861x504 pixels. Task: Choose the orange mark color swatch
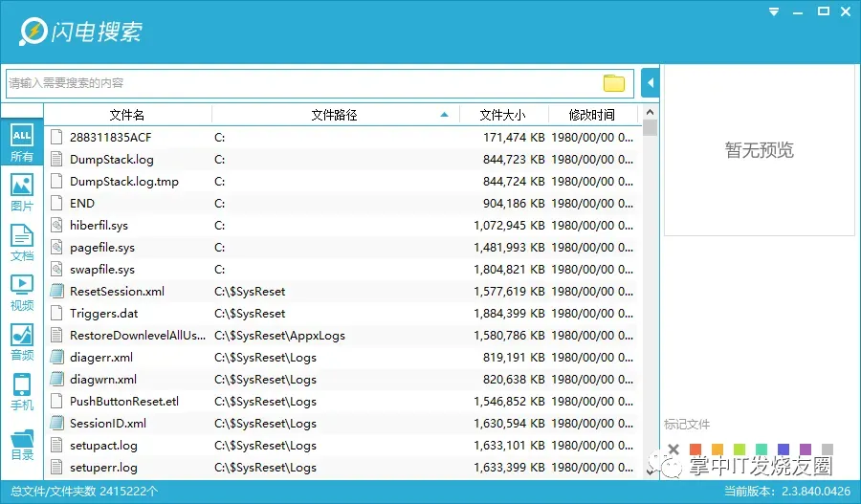(x=717, y=449)
